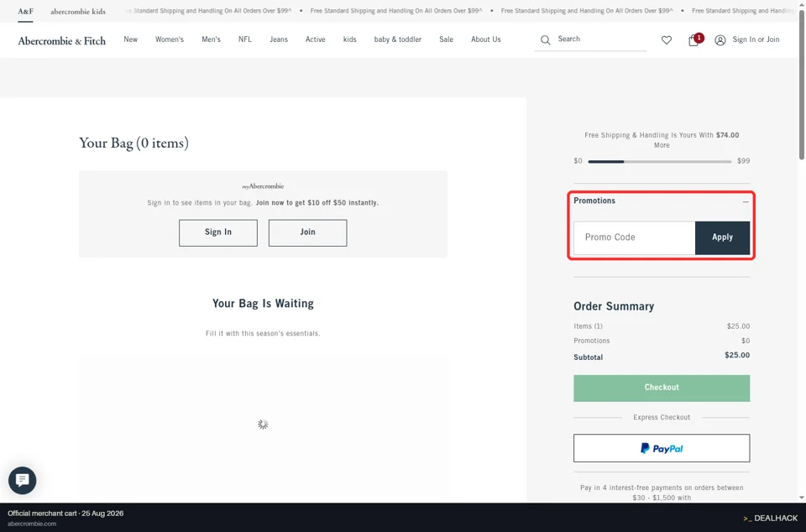Click the account profile icon

(720, 40)
